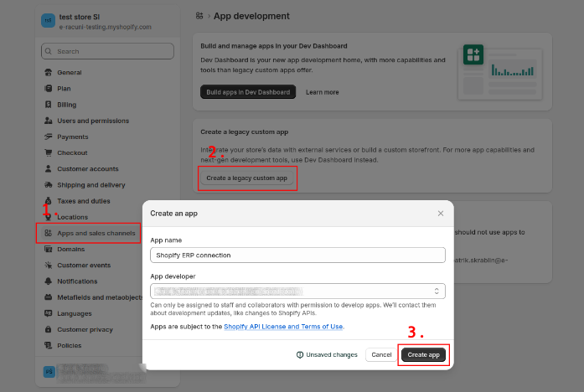Click the General settings icon in sidebar
Image resolution: width=584 pixels, height=392 pixels.
(49, 73)
